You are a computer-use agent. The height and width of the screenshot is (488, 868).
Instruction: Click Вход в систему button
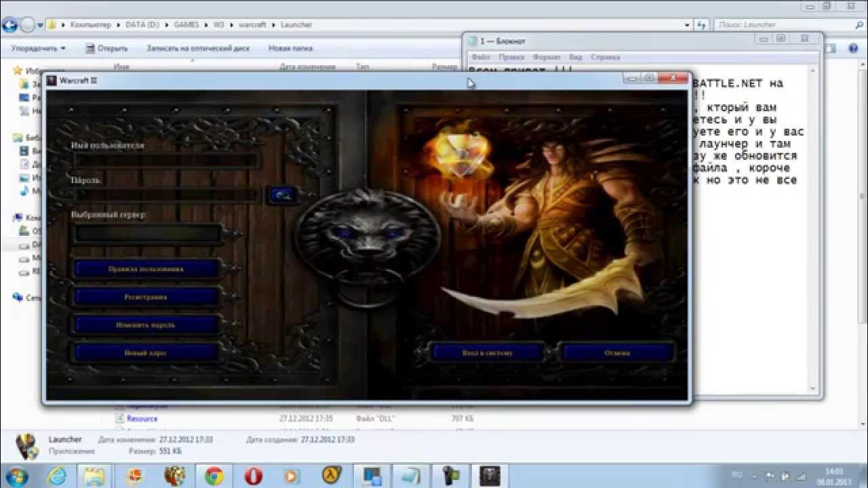click(x=488, y=353)
